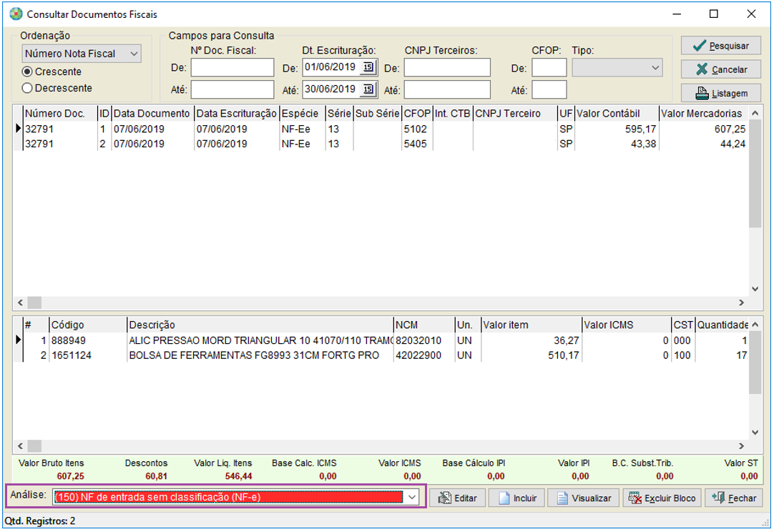Click the Dt. Escrituração De date 01/06/2019
The image size is (774, 532).
click(x=330, y=67)
